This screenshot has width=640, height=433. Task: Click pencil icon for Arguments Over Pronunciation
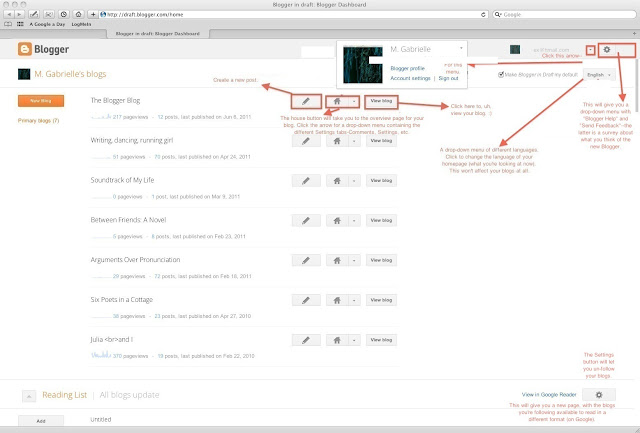(x=306, y=260)
